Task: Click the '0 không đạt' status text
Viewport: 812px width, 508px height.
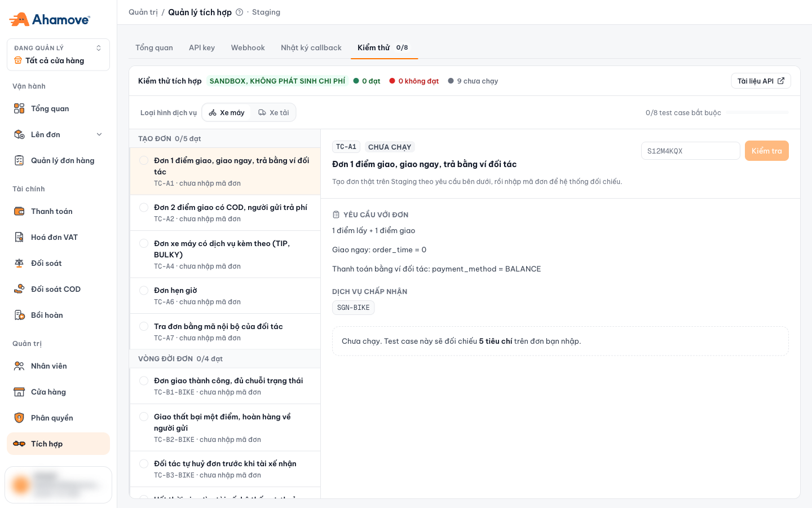Action: [x=418, y=81]
